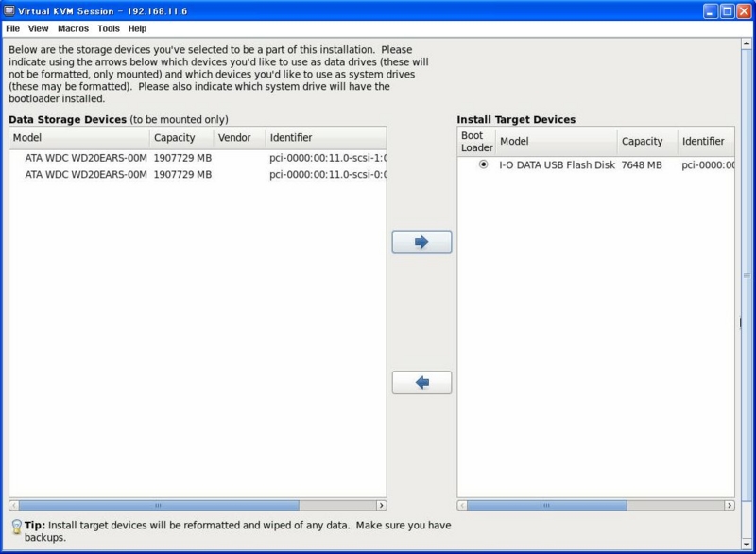Click the right scroll arrow under Data Storage Devices
Viewport: 756px width, 554px height.
[382, 505]
